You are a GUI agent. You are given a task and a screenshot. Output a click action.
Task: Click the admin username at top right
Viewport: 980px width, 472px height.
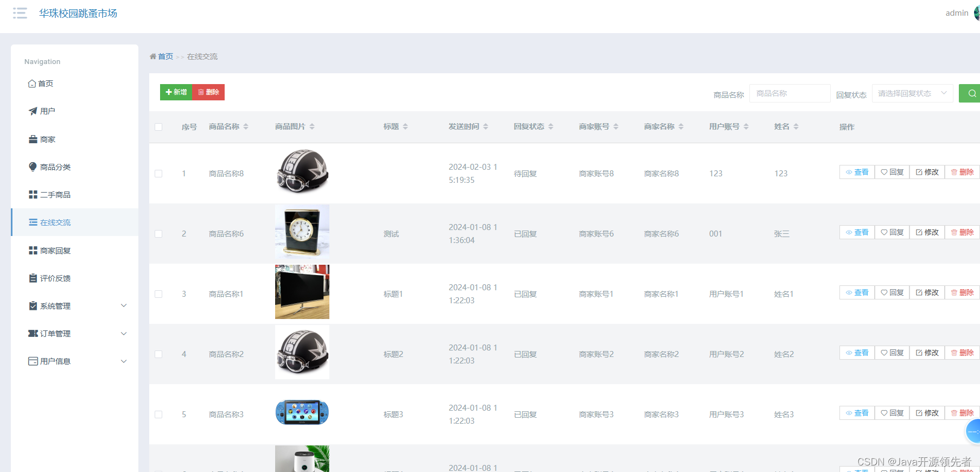click(x=957, y=13)
